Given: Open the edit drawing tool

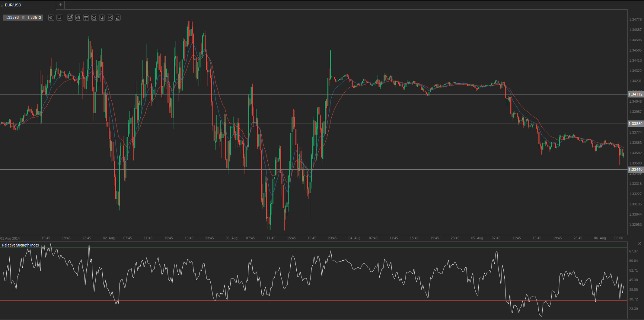Looking at the screenshot, I should click(110, 17).
